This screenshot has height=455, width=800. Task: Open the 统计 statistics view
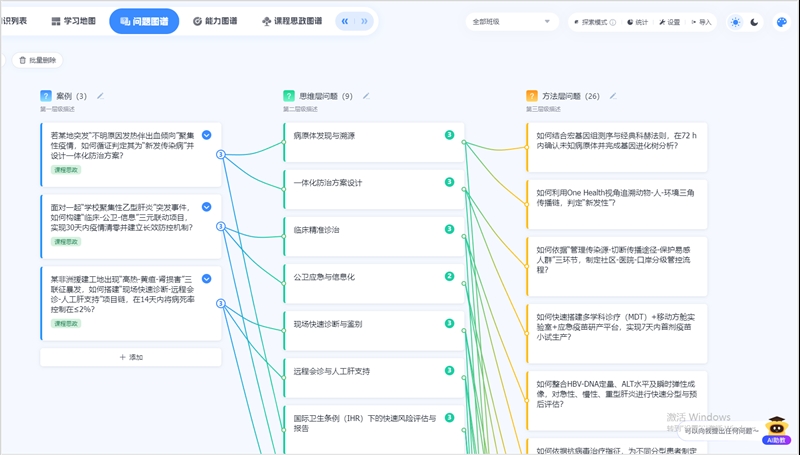pyautogui.click(x=637, y=22)
